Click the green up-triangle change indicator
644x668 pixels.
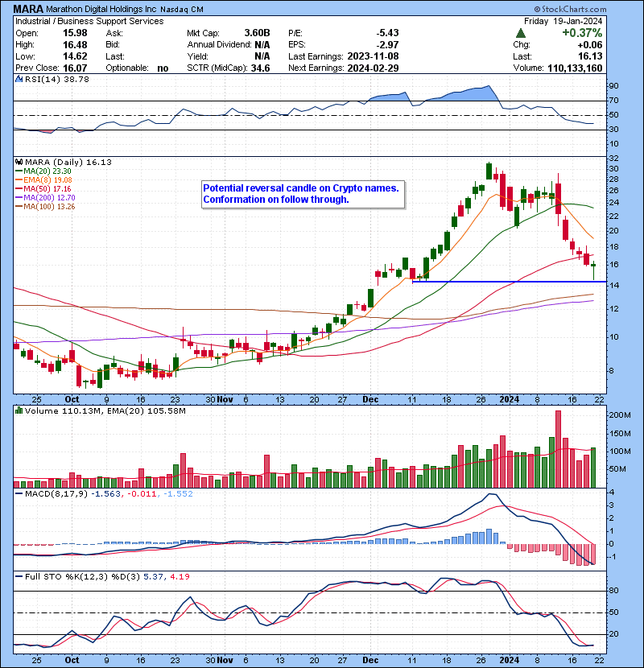pos(520,33)
